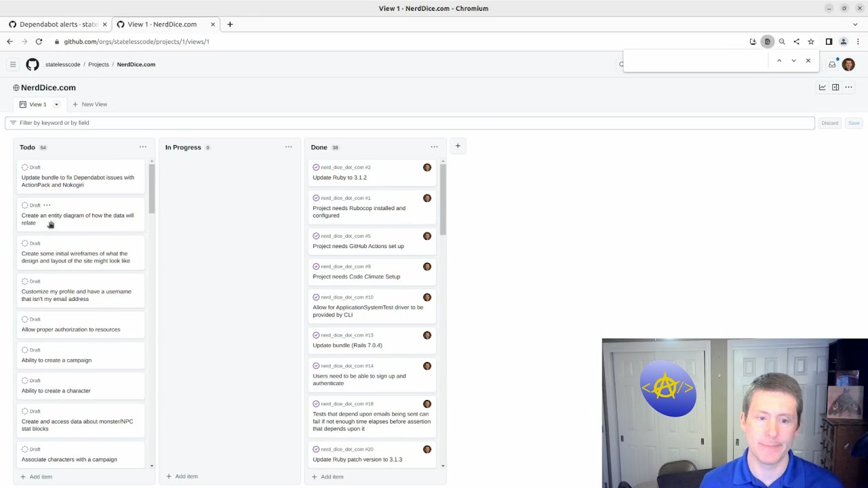Screen dimensions: 868x488
Task: Open the sign up and authenticate card
Action: point(372,375)
